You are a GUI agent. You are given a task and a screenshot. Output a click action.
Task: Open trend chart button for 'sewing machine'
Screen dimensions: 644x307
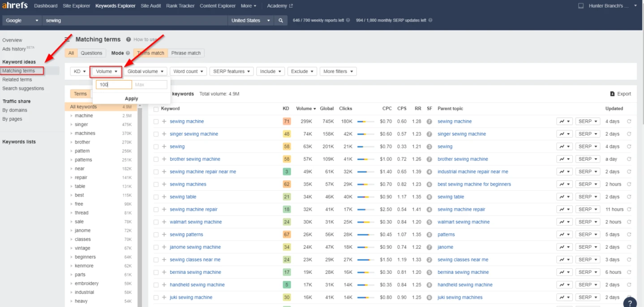(564, 121)
